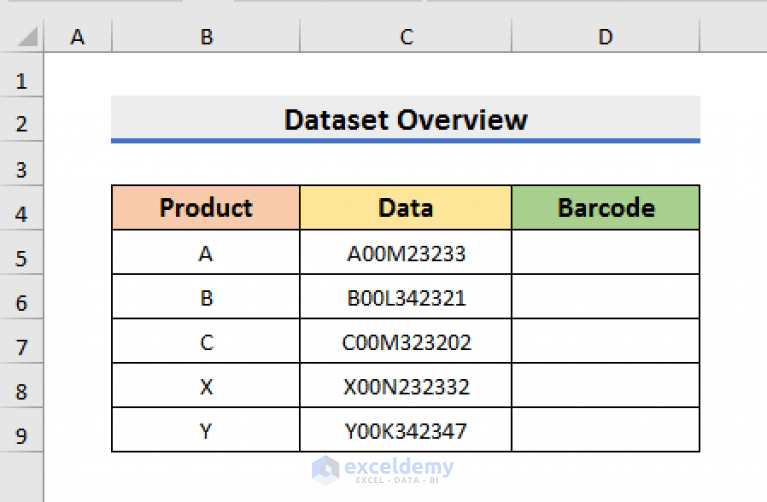Click the Product header cell
Image resolution: width=767 pixels, height=502 pixels.
(x=206, y=207)
